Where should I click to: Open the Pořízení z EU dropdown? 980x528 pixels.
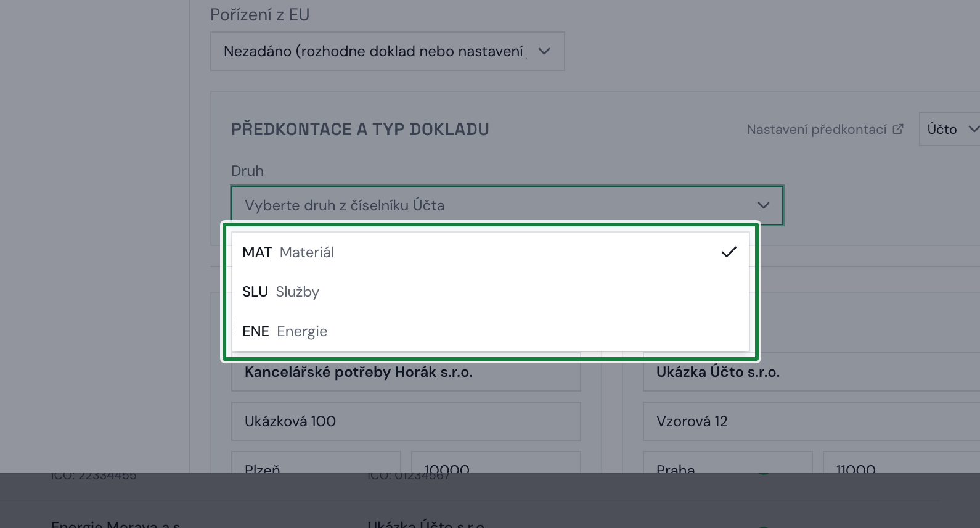tap(387, 51)
